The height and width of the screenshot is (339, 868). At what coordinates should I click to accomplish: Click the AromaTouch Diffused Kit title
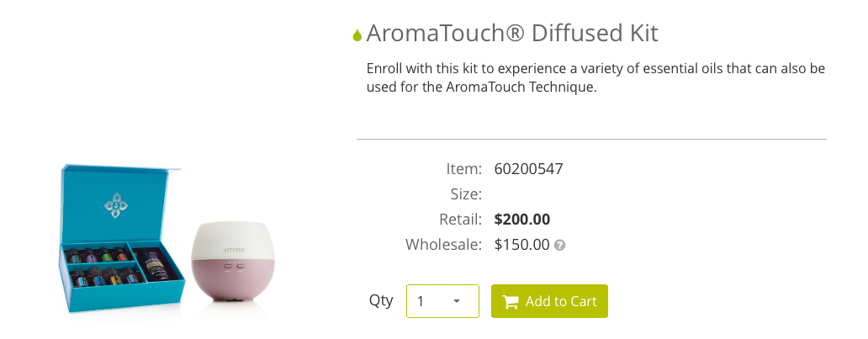(511, 34)
